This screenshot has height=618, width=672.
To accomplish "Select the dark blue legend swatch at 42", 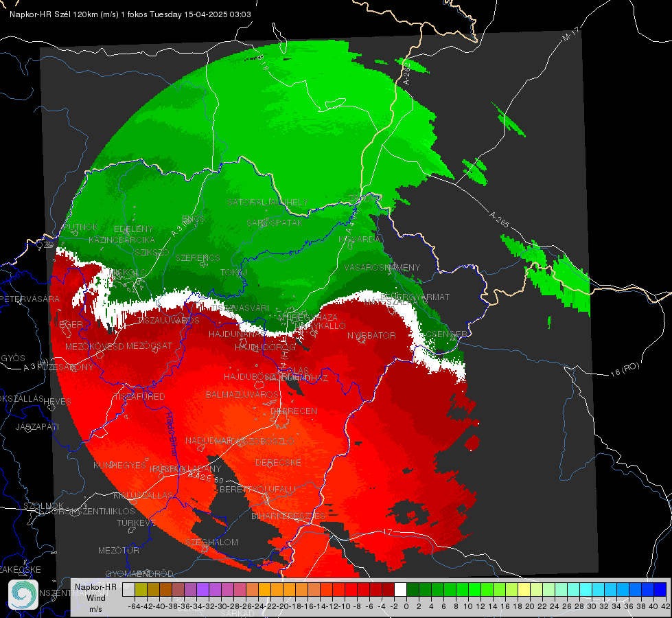I will tap(660, 590).
